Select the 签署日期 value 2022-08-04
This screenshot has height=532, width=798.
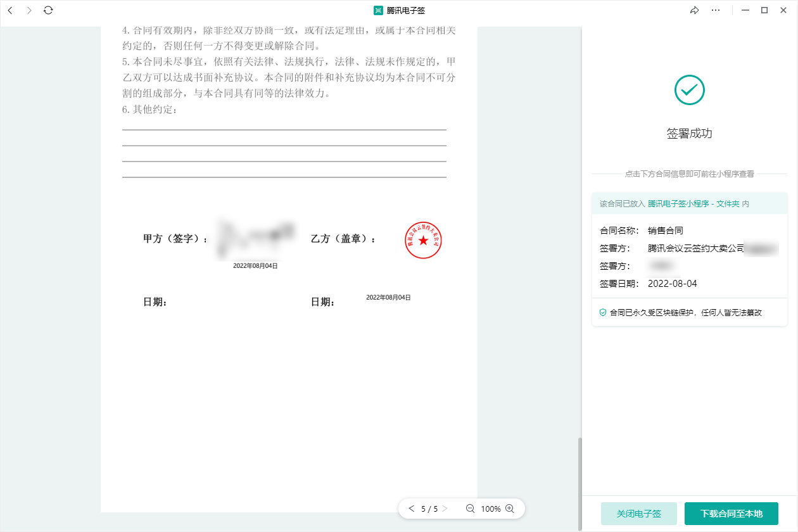(672, 283)
